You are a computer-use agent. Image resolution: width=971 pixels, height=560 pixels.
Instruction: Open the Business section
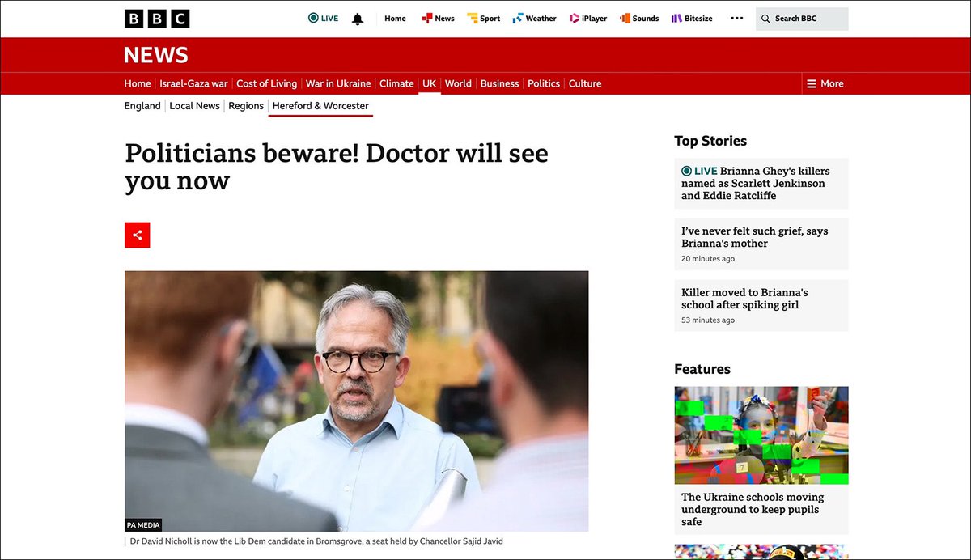499,83
